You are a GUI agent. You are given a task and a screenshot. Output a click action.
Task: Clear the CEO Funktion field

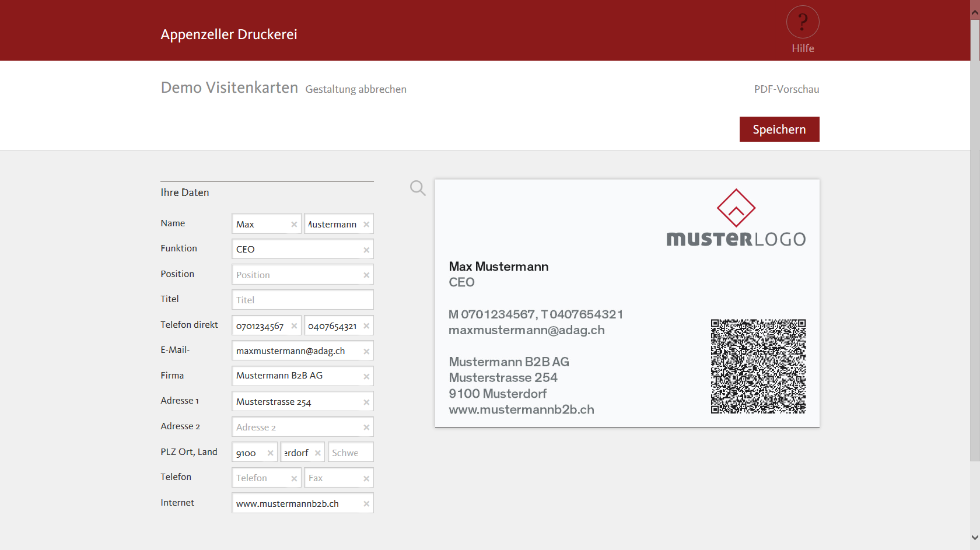366,250
